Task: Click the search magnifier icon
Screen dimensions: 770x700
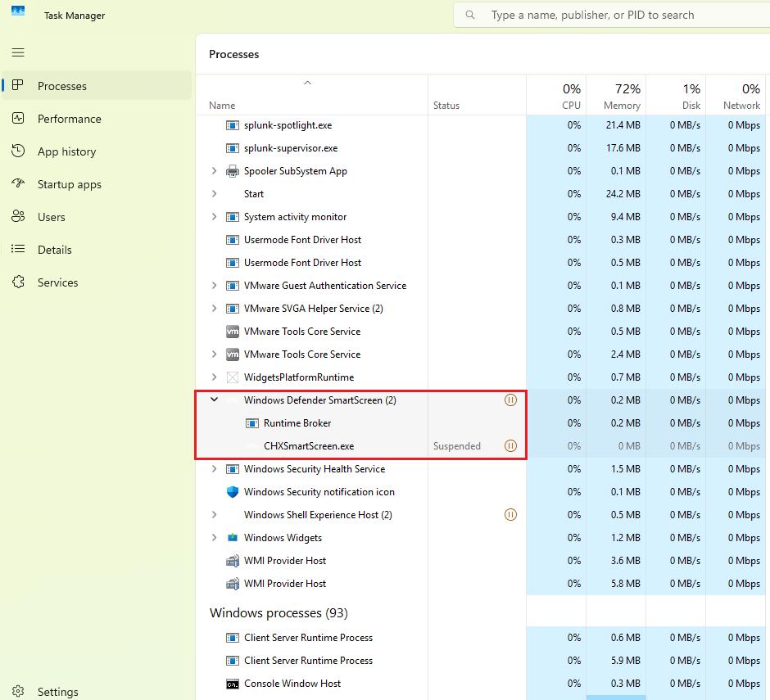Action: (x=469, y=15)
